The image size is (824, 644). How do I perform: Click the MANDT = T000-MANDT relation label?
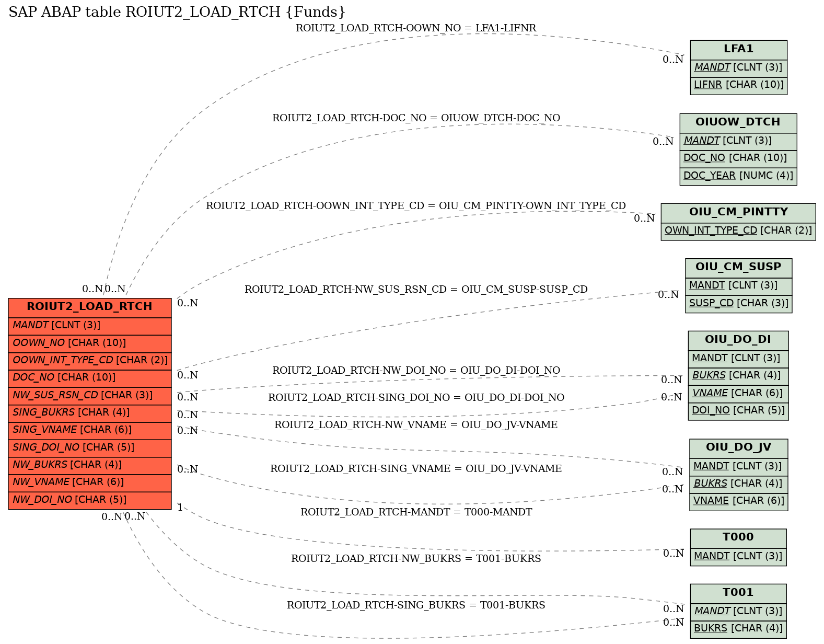416,512
